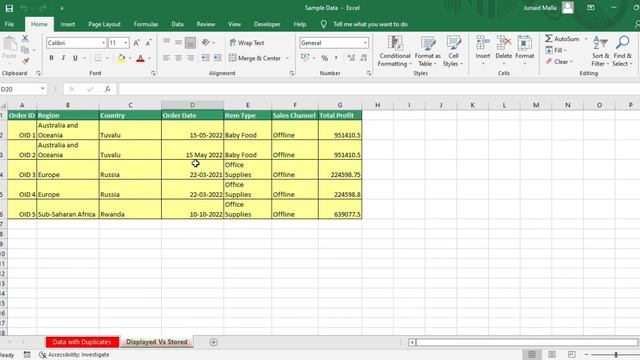Select the Data with Duplicates sheet

(x=82, y=342)
